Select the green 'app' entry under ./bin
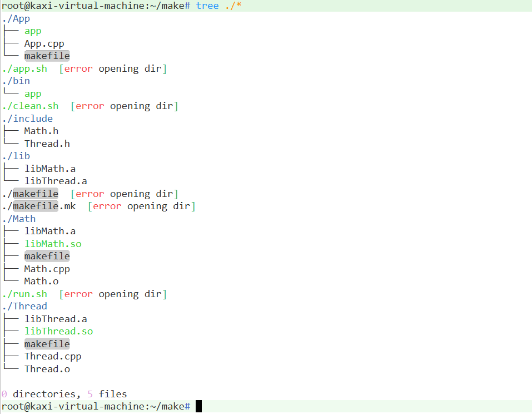 coord(33,93)
